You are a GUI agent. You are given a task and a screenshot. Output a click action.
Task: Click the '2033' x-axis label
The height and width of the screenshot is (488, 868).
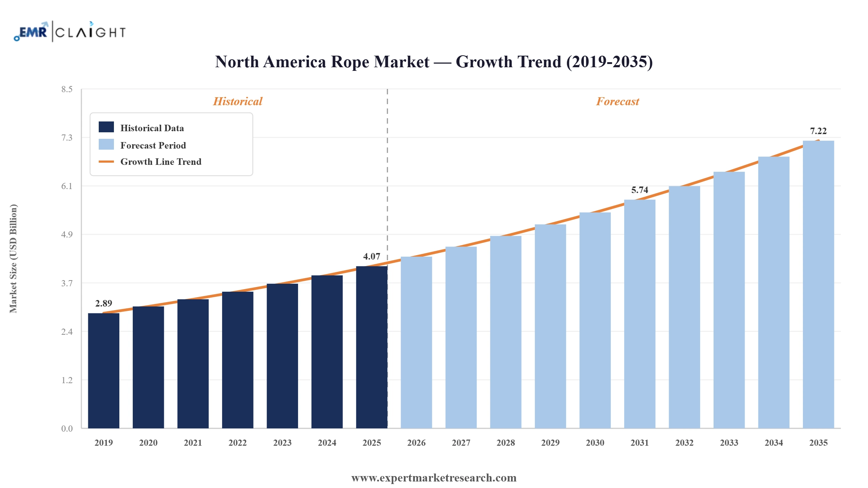point(729,443)
